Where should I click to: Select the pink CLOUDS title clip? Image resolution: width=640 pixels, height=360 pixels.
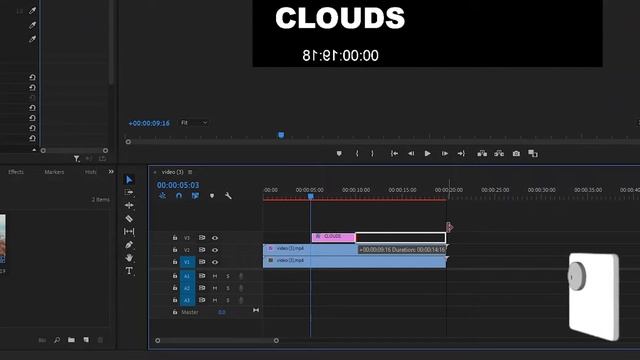[333, 237]
